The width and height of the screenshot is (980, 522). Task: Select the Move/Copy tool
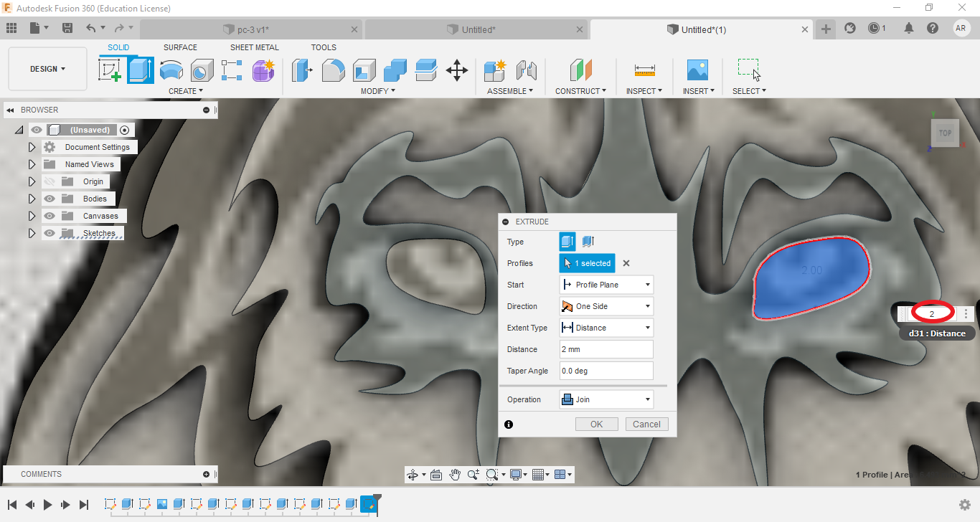click(457, 70)
